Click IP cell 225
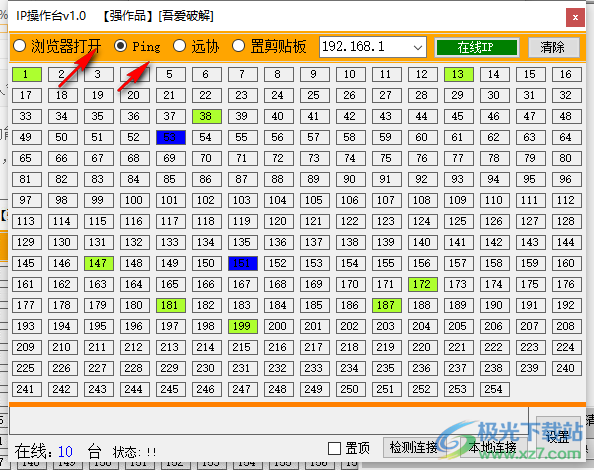 click(x=27, y=368)
